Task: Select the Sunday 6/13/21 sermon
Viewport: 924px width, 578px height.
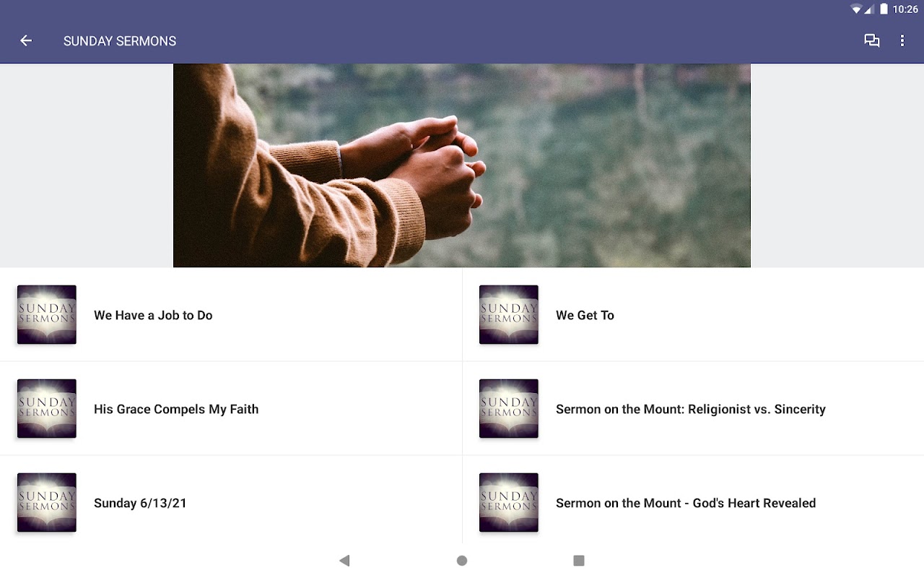Action: 231,503
